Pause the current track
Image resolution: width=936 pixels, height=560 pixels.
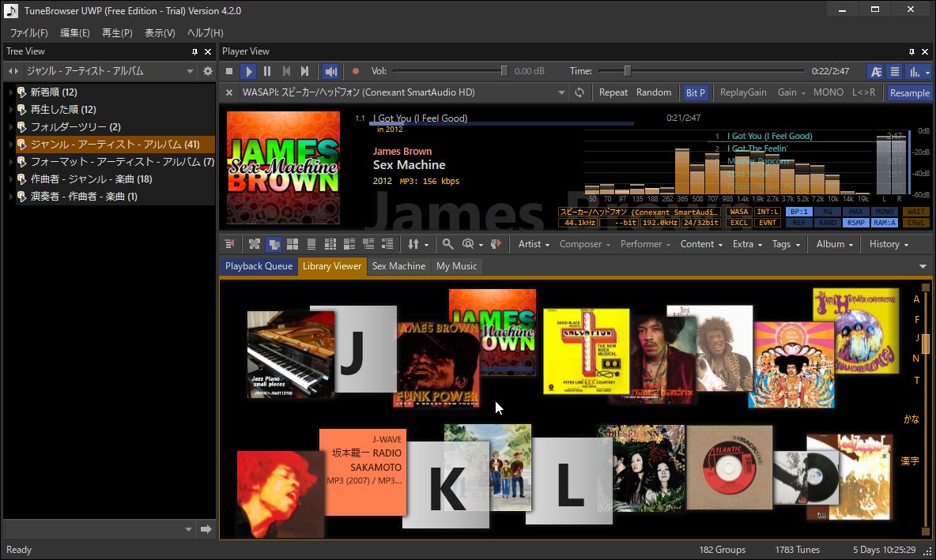click(267, 71)
